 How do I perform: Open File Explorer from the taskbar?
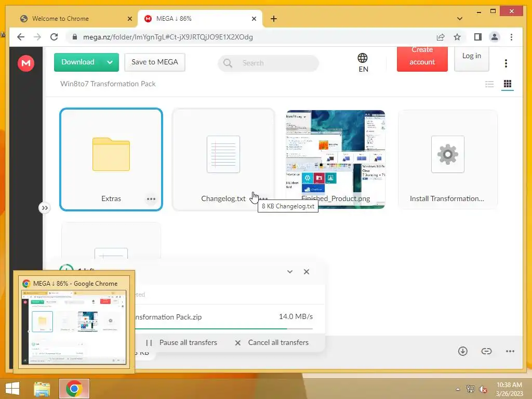tap(42, 389)
